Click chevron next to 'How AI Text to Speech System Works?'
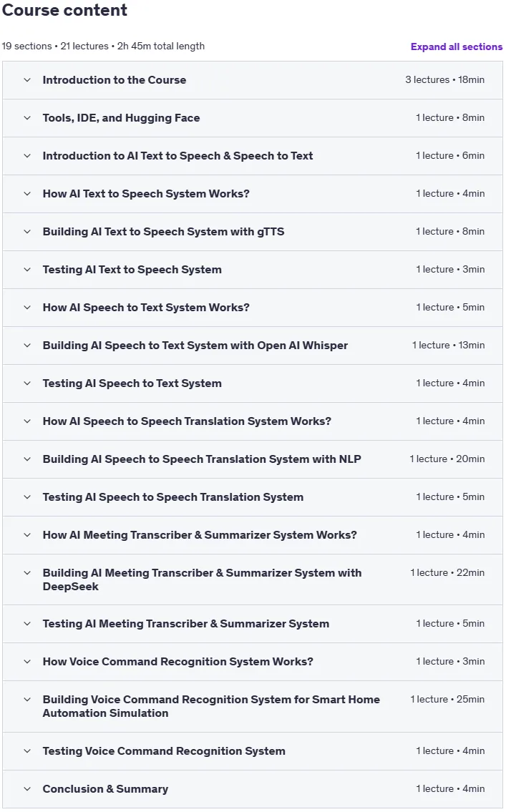The height and width of the screenshot is (812, 506). click(27, 194)
